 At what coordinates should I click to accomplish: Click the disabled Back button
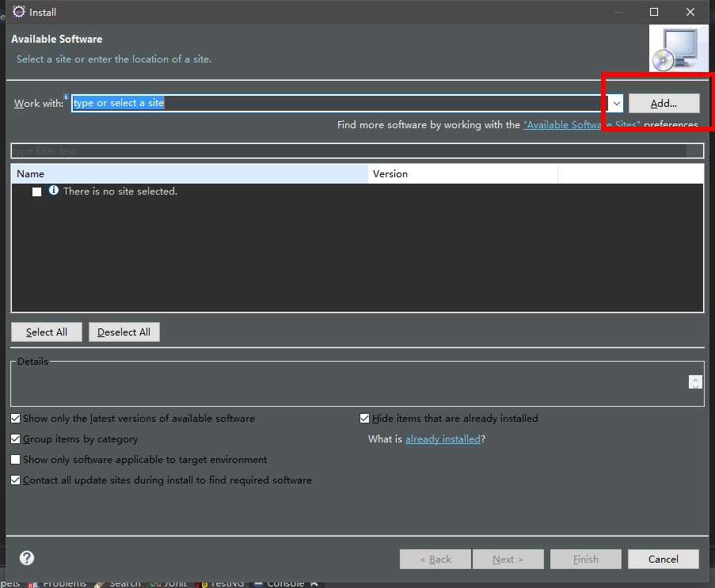(435, 560)
